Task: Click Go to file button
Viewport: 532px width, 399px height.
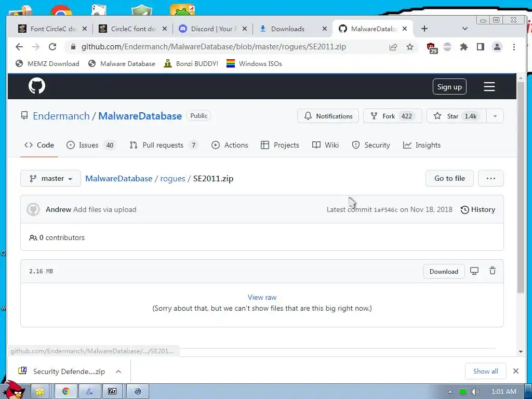Action: click(x=449, y=178)
